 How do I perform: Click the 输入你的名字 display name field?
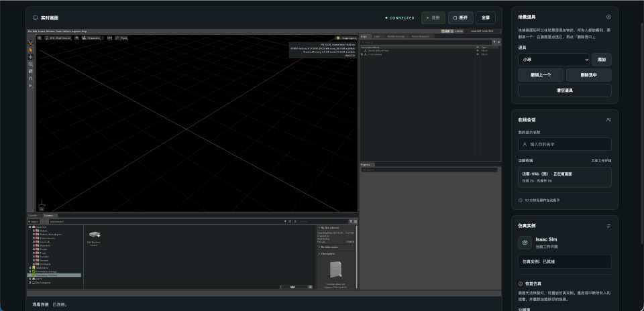tap(565, 144)
